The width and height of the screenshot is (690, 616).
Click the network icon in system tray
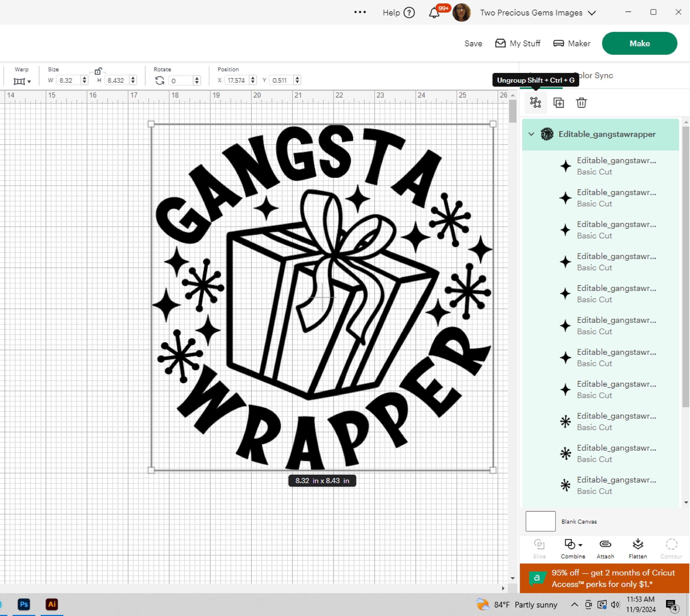pyautogui.click(x=602, y=605)
